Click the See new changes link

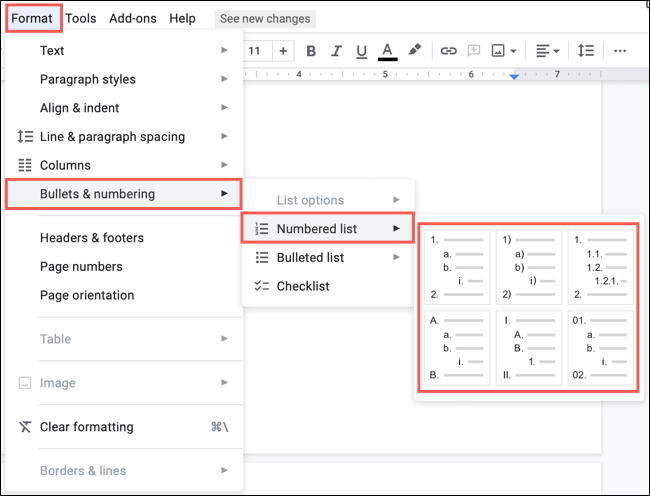265,18
